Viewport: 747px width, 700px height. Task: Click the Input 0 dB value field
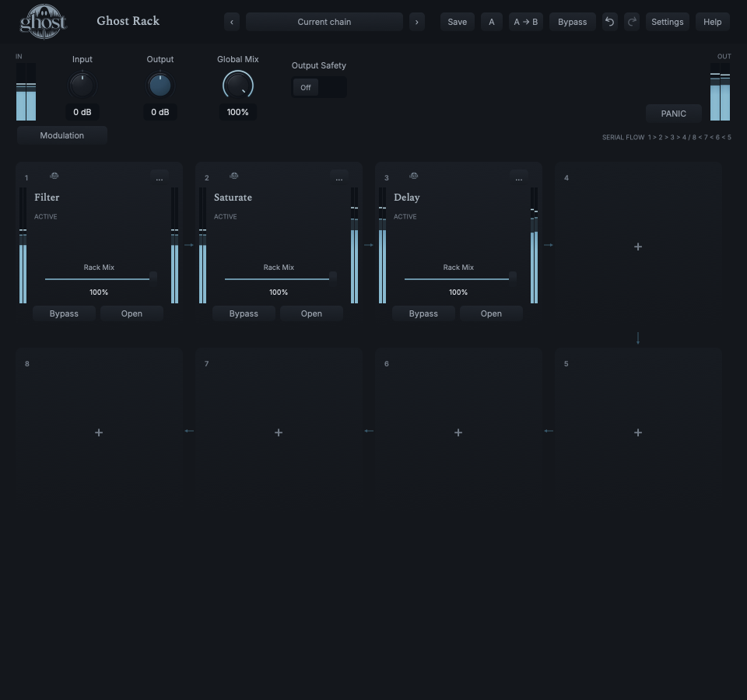click(x=82, y=112)
